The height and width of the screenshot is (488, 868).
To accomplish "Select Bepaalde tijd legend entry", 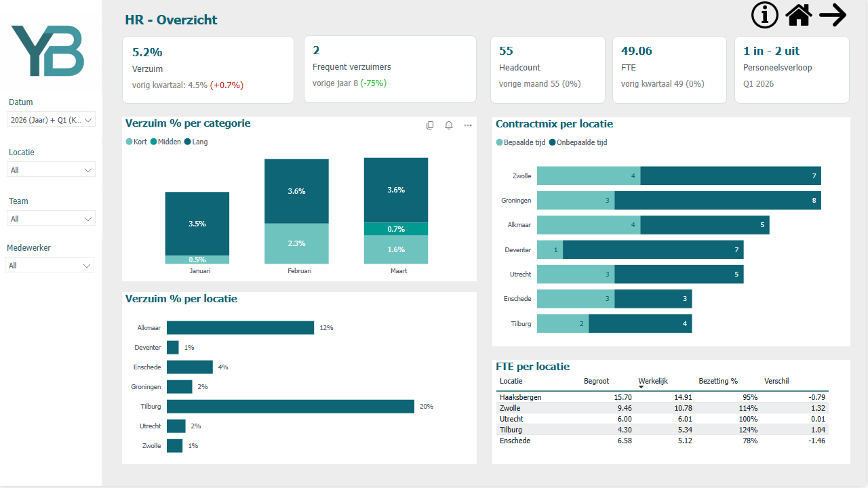I will [521, 142].
